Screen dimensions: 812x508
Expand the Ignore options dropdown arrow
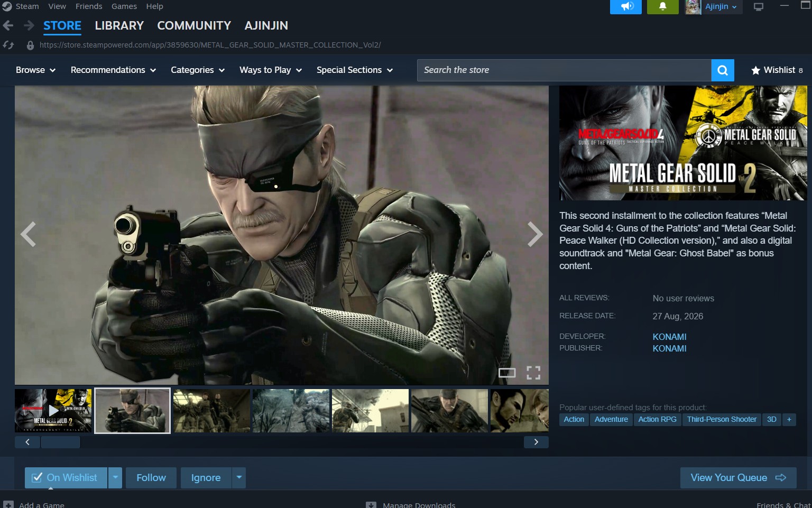pos(239,478)
